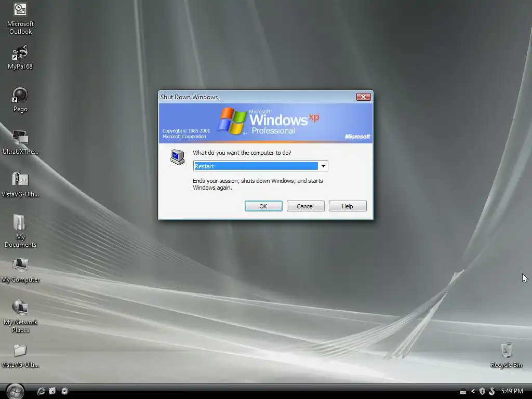Select the VistaVG-Ulti... zip archive icon

pyautogui.click(x=20, y=185)
